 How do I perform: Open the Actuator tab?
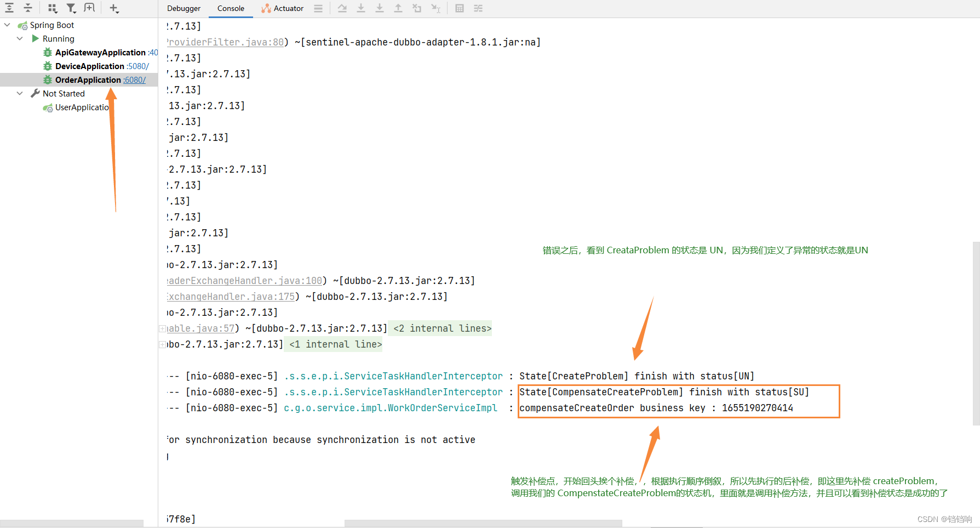283,8
